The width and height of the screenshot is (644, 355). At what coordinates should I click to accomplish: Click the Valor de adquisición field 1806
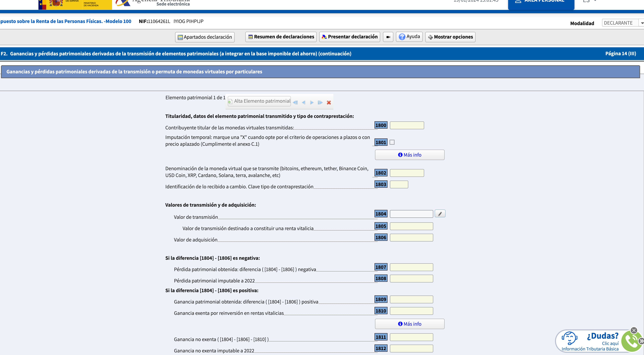point(411,238)
